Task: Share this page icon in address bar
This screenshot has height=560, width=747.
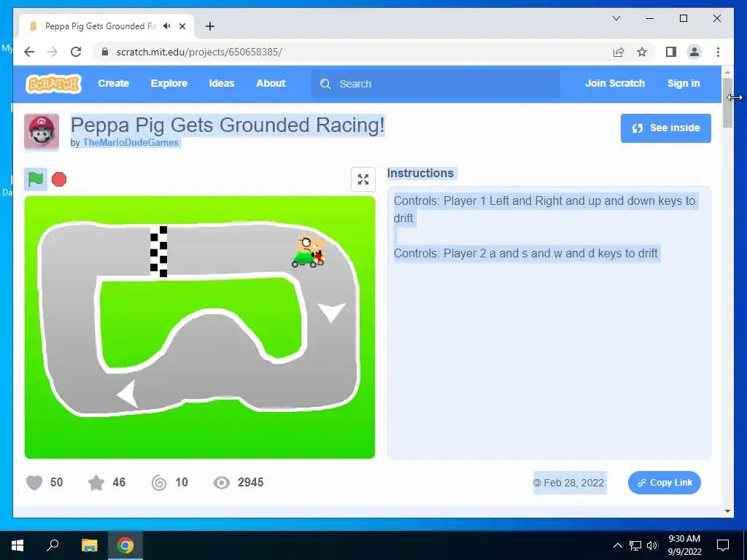Action: (619, 52)
